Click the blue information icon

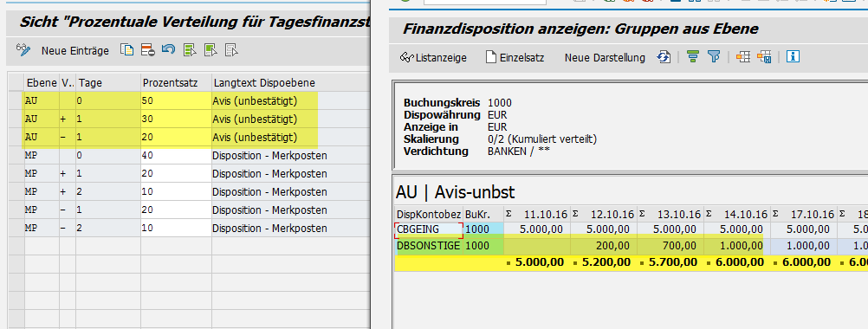[794, 57]
